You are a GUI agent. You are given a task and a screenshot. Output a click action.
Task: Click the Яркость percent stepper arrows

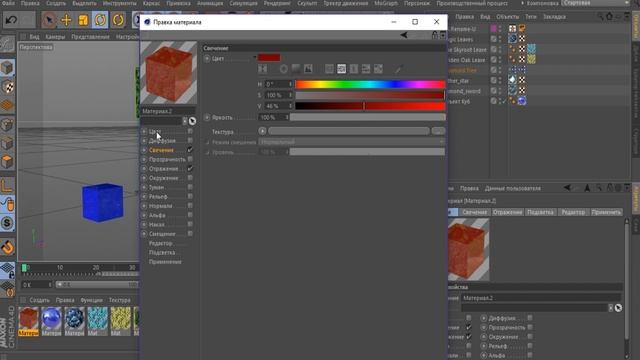pyautogui.click(x=287, y=117)
